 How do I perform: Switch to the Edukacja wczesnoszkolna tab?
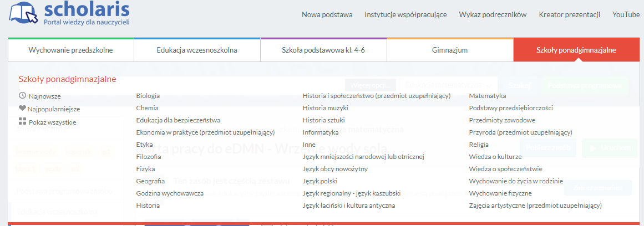coord(197,50)
